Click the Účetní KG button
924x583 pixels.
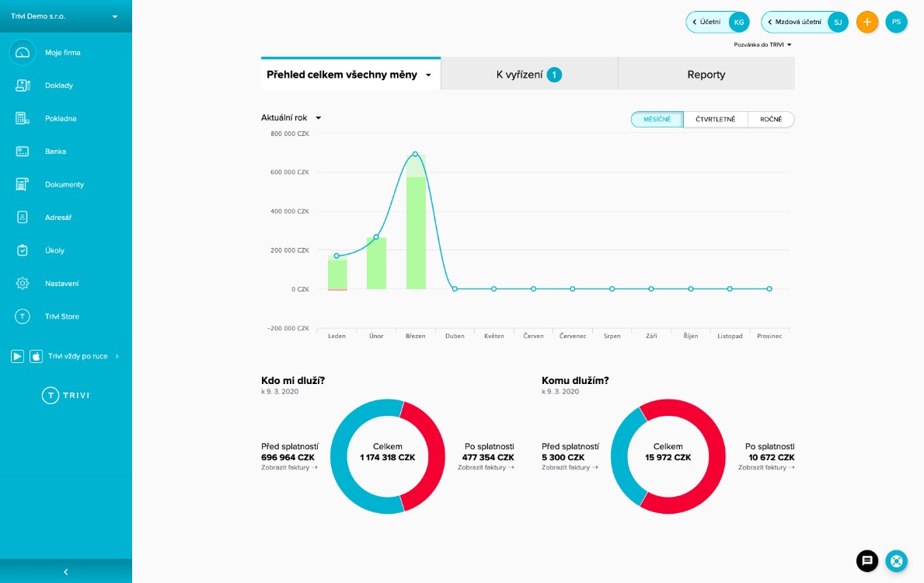[718, 22]
